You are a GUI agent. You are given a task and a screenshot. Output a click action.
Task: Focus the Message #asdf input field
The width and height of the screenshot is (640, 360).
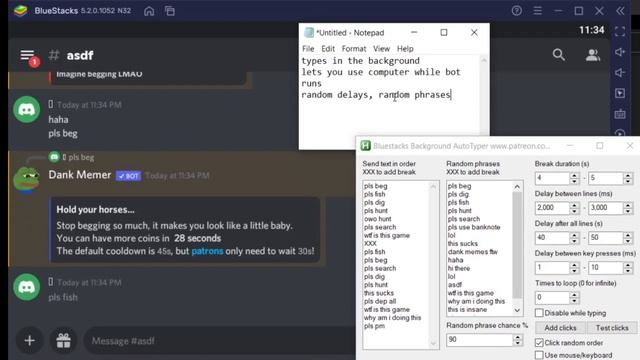(x=220, y=341)
